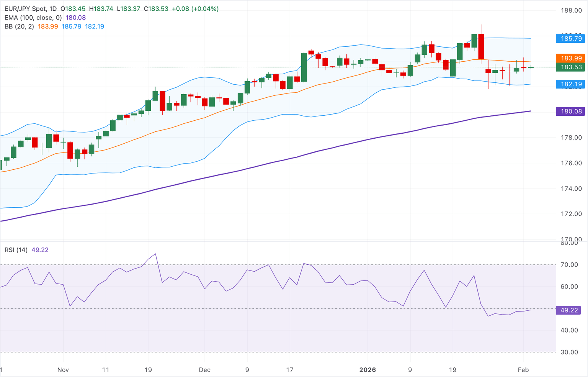Click the +0.08 (+0.04%) daily change text
This screenshot has width=588, height=377.
(196, 8)
